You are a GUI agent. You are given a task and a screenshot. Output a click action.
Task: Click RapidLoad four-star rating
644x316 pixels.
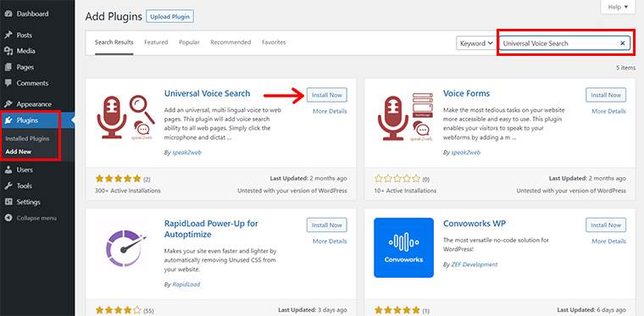coord(119,310)
